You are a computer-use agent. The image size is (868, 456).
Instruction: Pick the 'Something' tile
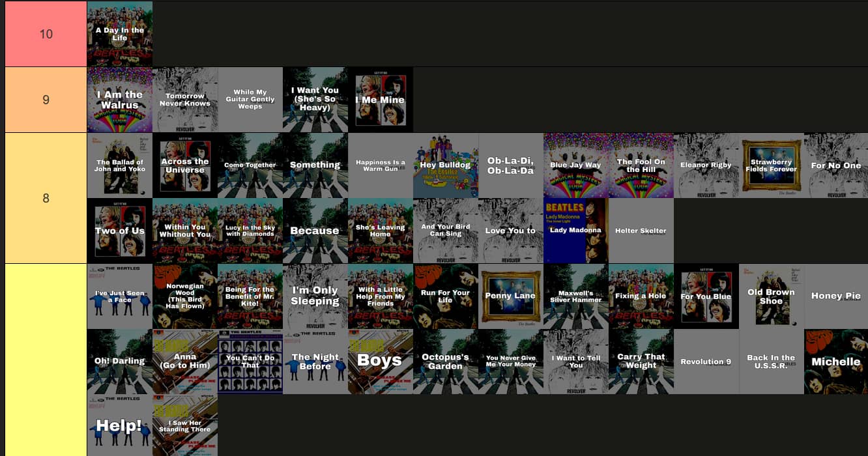pyautogui.click(x=315, y=165)
